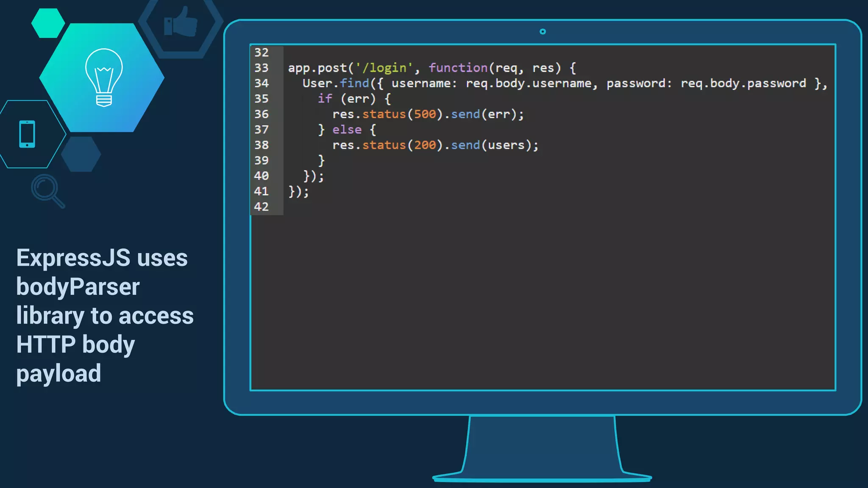Click 'status' on line 36
This screenshot has width=868, height=488.
(384, 114)
